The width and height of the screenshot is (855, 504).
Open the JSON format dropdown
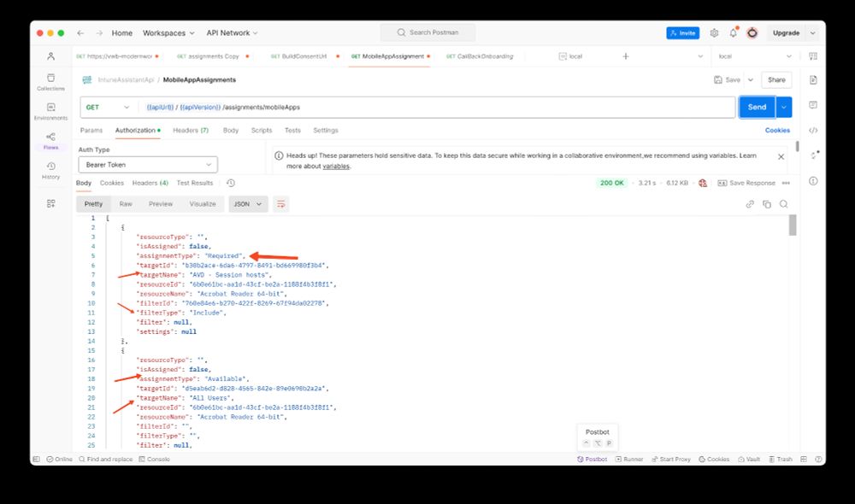pos(248,204)
